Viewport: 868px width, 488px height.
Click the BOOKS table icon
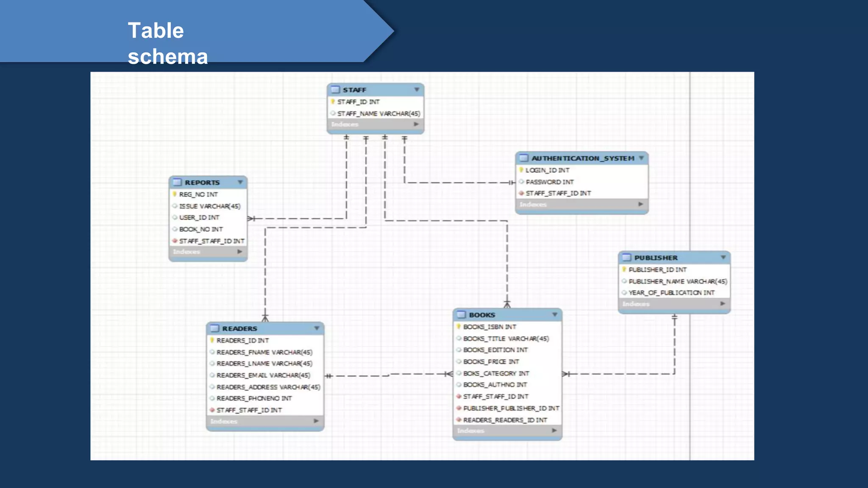click(461, 315)
